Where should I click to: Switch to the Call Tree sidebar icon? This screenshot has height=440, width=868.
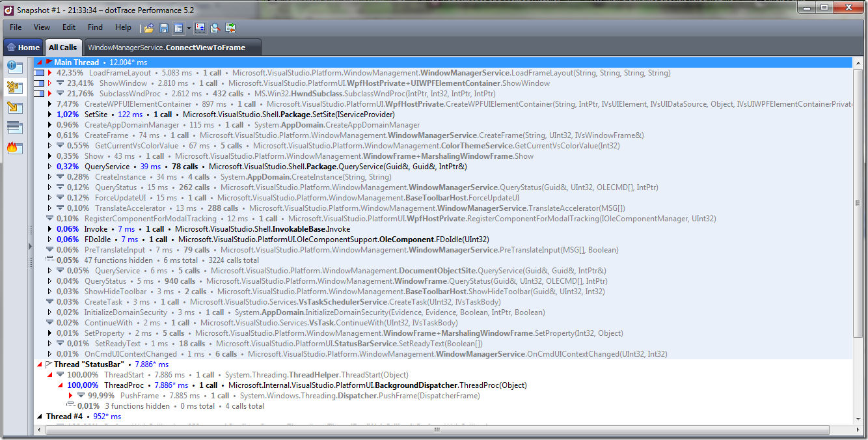pyautogui.click(x=15, y=107)
